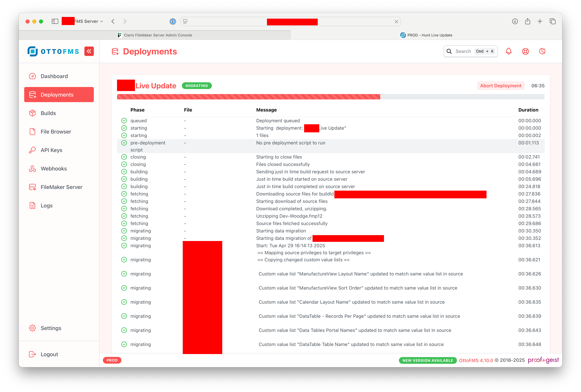
Task: Click the Search field in header
Action: click(471, 51)
